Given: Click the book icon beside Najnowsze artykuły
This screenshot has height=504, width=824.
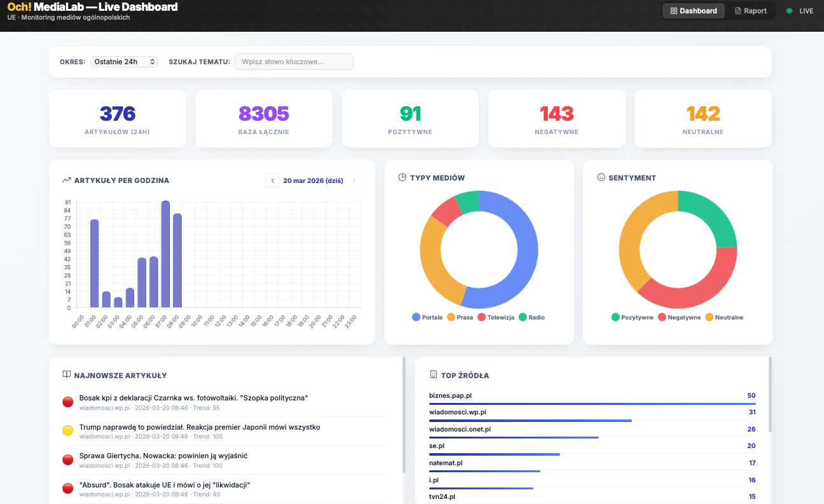Looking at the screenshot, I should (66, 375).
